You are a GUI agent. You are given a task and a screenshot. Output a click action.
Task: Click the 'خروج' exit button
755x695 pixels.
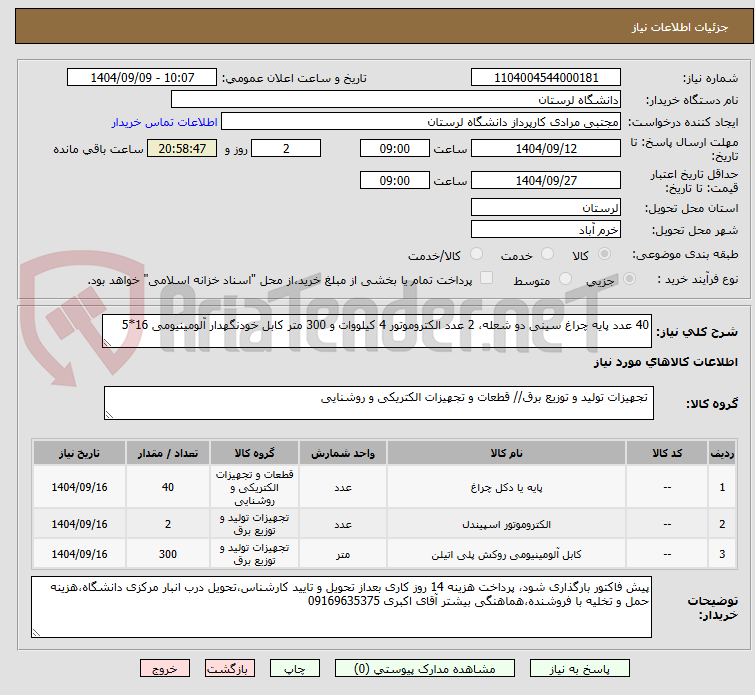tap(165, 668)
